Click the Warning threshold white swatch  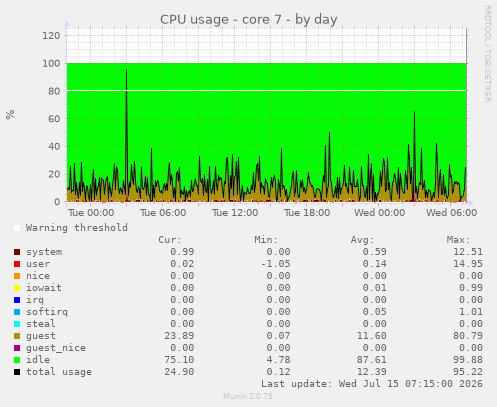17,228
